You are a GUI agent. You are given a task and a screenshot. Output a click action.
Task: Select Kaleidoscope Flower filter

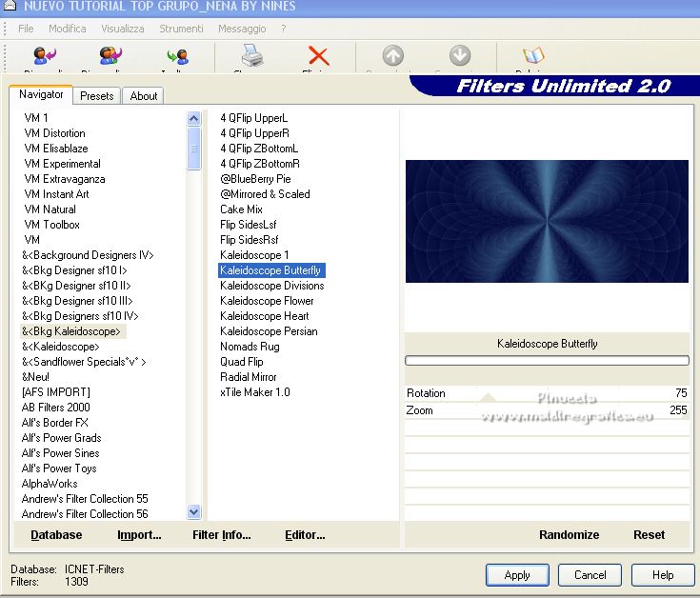[x=267, y=301]
